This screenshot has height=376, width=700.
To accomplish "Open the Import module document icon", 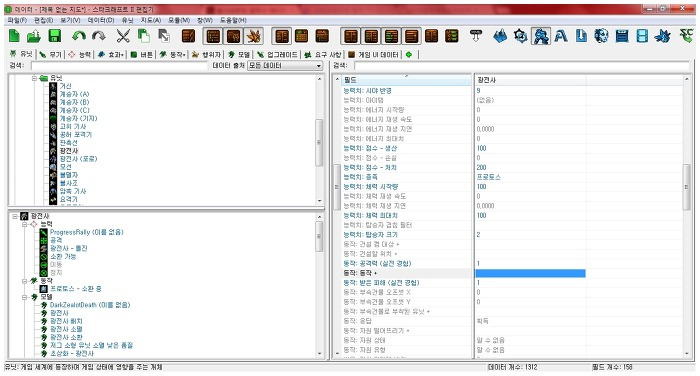I will coord(581,36).
